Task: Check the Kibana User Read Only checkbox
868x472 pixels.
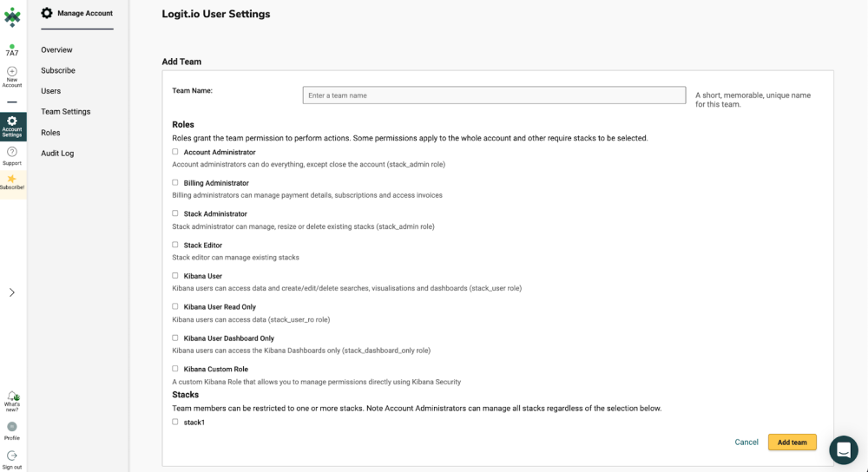Action: [175, 306]
